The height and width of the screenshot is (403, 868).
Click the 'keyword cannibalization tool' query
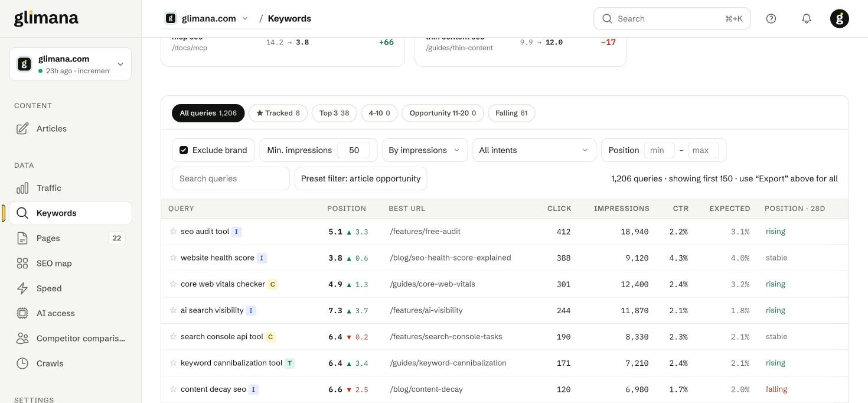pos(231,363)
